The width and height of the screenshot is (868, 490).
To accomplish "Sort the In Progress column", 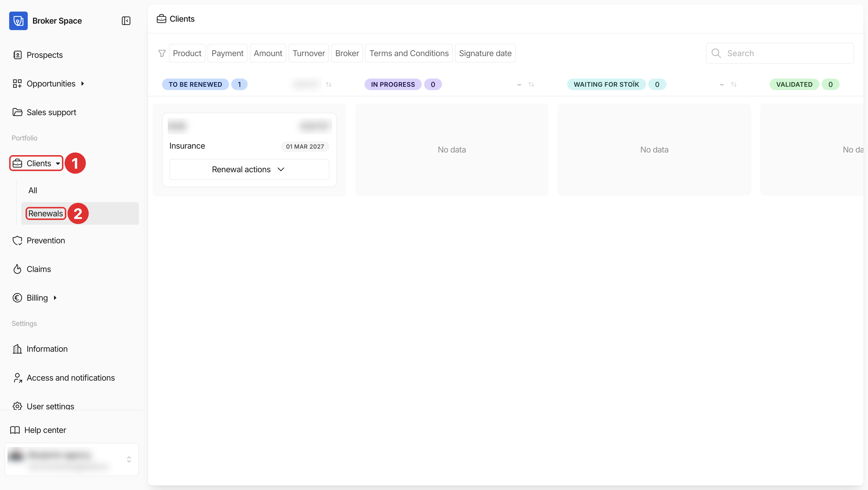I will [x=531, y=85].
